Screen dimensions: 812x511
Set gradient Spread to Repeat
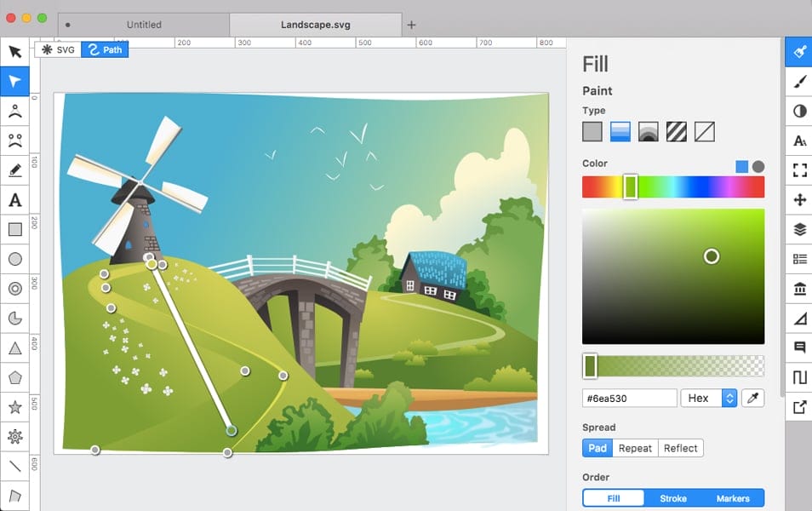[635, 448]
